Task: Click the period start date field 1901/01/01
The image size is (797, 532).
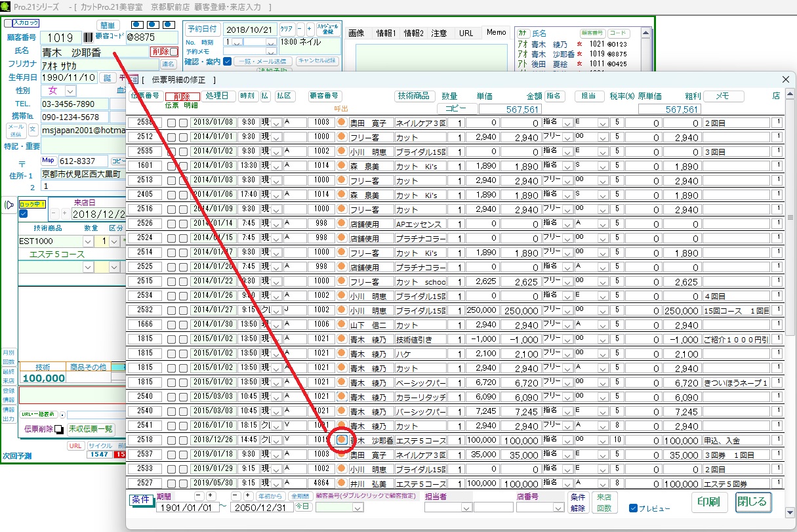Action: [186, 507]
